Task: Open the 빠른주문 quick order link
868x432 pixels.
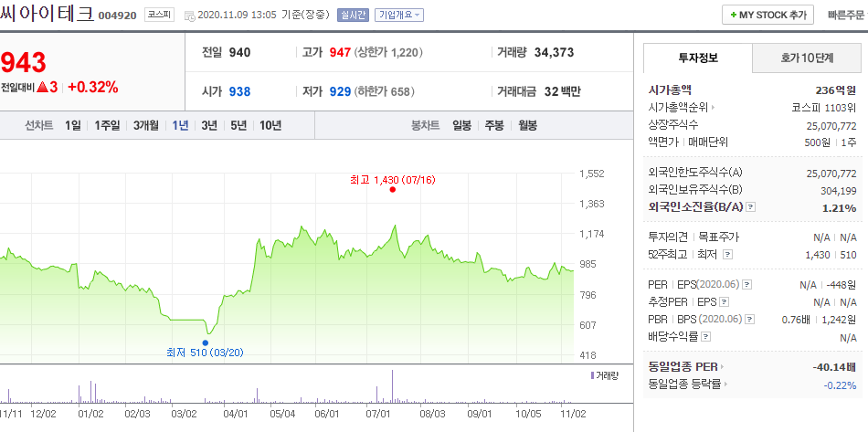Action: (x=848, y=15)
